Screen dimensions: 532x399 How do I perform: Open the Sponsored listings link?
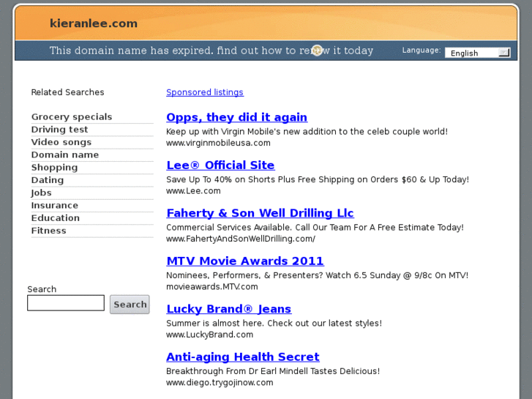[205, 92]
